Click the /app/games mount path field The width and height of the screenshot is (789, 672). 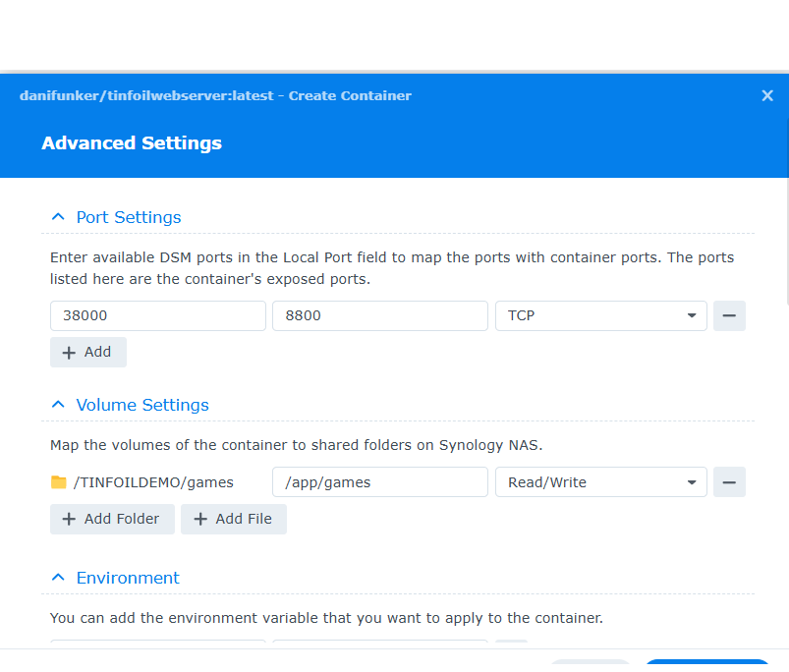pos(379,482)
